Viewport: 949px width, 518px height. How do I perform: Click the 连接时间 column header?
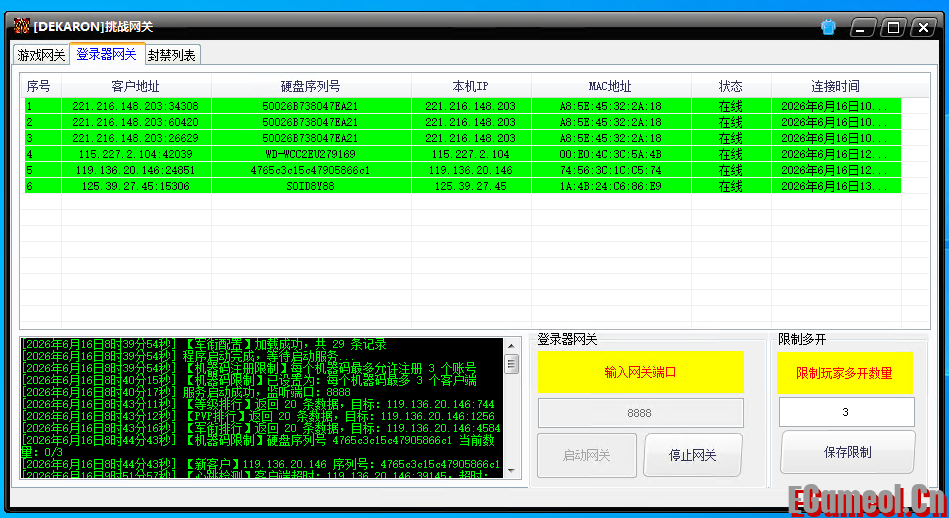click(x=835, y=86)
